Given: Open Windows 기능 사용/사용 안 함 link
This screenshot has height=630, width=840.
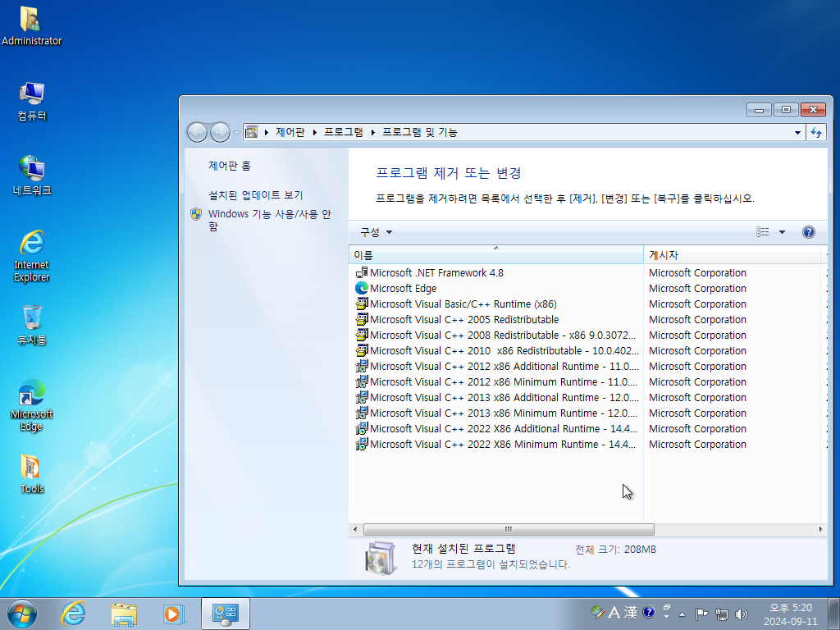Looking at the screenshot, I should click(269, 220).
